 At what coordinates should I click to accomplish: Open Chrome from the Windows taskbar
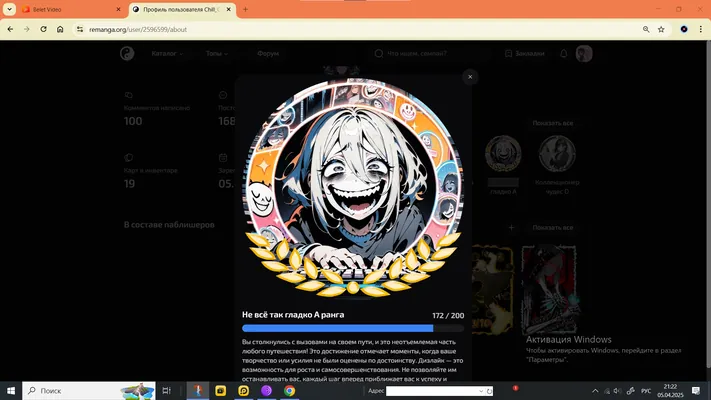tap(289, 390)
